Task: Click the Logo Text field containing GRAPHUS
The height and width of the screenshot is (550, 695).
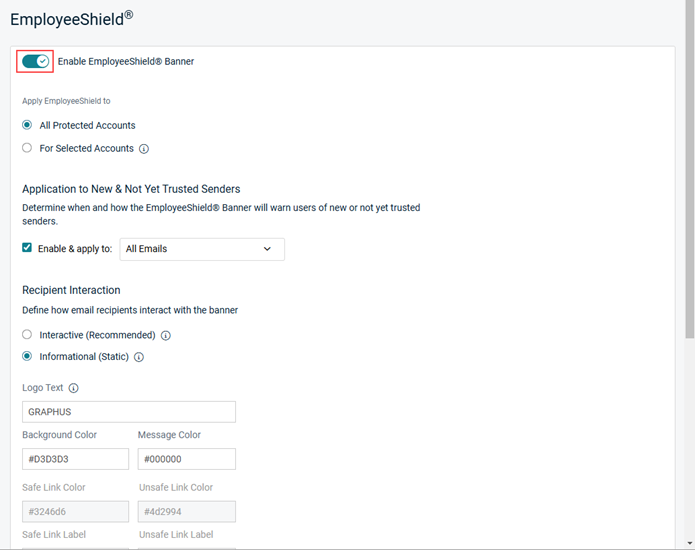Action: point(129,412)
